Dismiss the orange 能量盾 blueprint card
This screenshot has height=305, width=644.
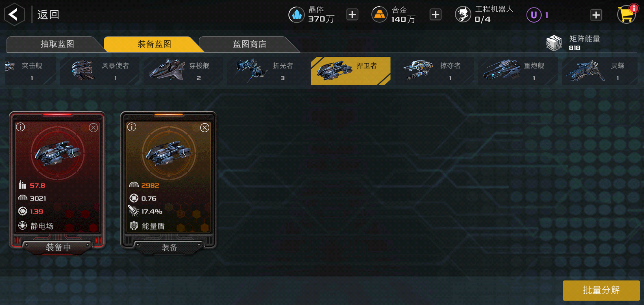pyautogui.click(x=205, y=128)
